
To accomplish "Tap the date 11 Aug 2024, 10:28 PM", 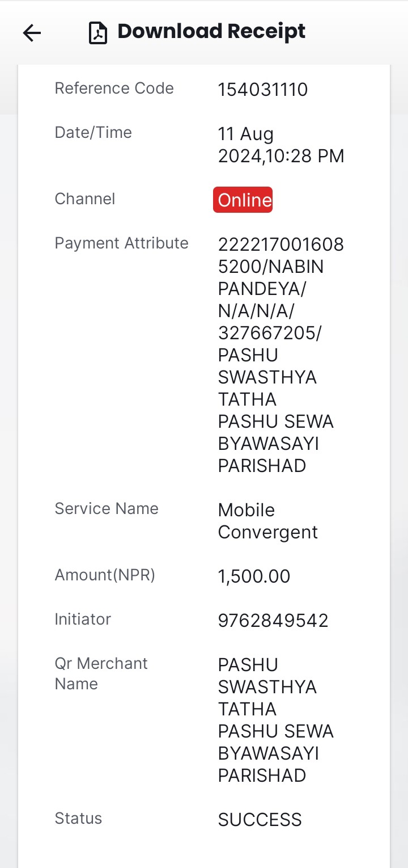I will tap(281, 145).
